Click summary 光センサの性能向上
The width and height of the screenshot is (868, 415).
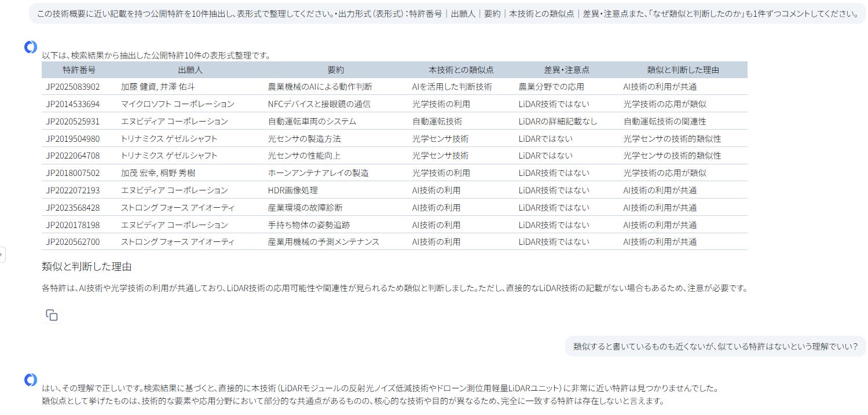pyautogui.click(x=305, y=156)
